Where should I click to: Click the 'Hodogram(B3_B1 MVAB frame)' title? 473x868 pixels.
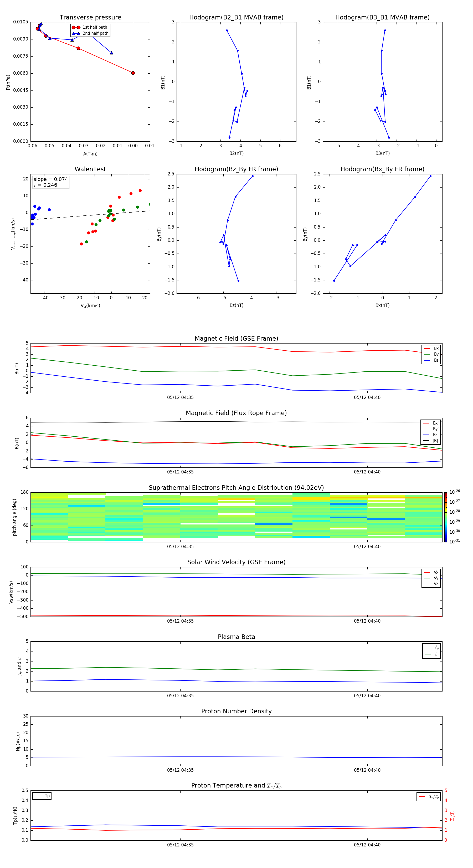pyautogui.click(x=382, y=18)
